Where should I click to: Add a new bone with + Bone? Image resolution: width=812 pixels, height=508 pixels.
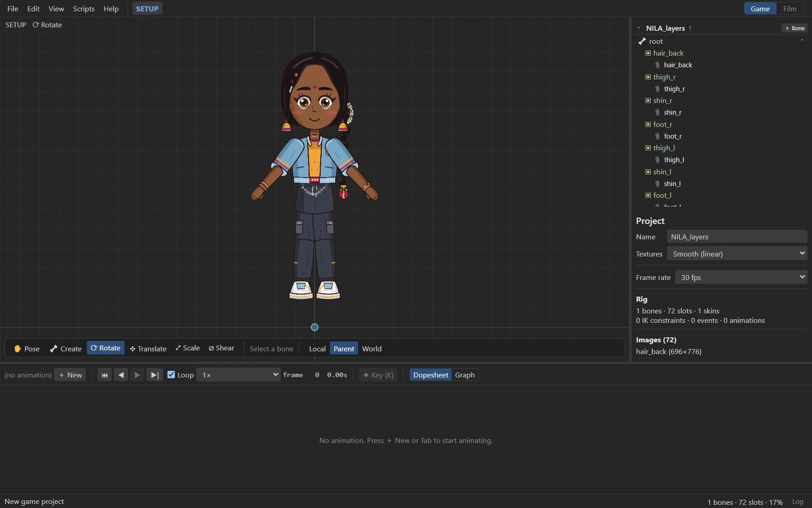pos(794,28)
